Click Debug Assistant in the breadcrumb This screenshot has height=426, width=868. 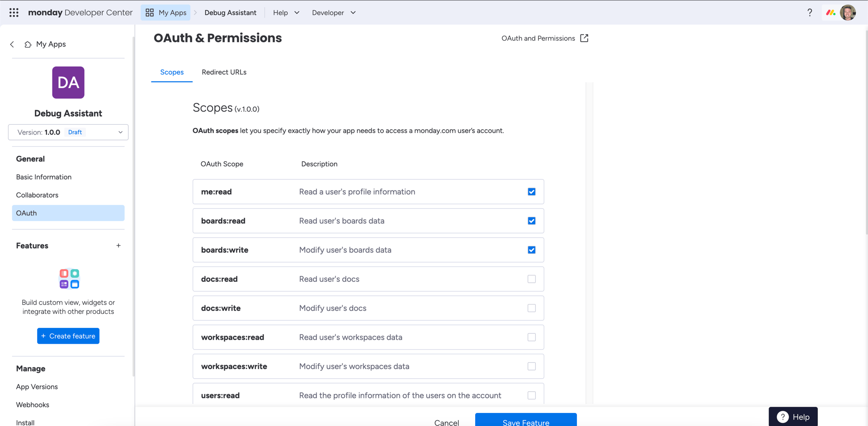[230, 13]
